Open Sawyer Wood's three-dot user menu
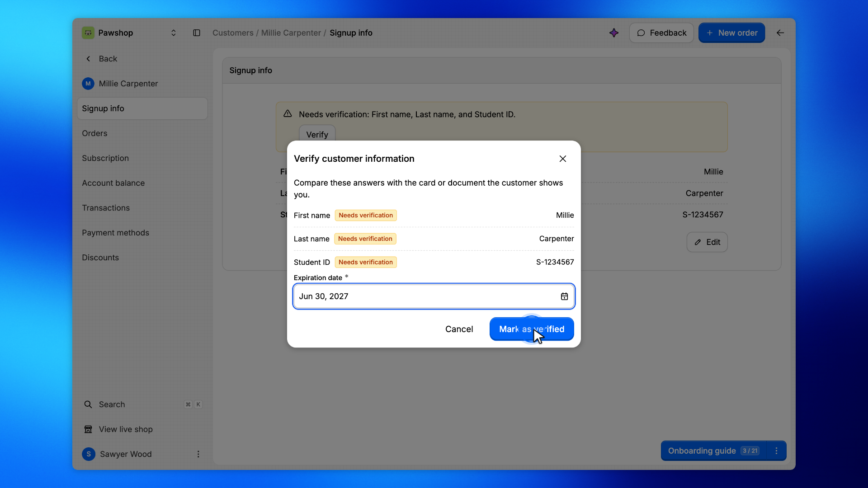868x488 pixels. [x=198, y=454]
